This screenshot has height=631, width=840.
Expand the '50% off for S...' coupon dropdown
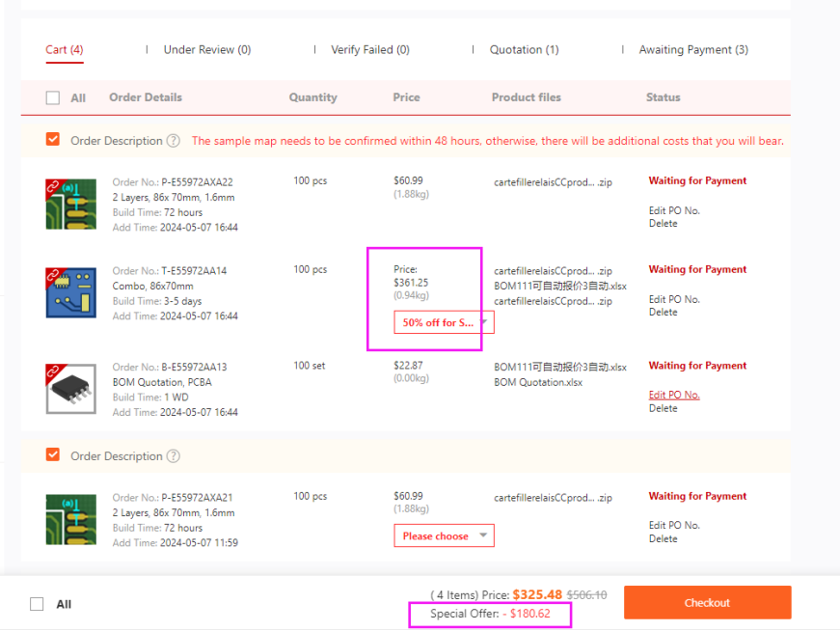[444, 322]
